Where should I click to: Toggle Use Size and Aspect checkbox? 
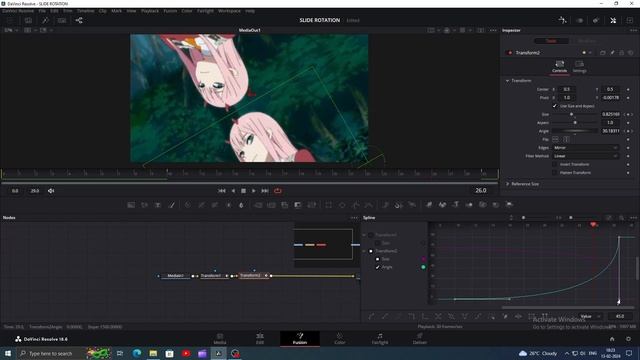555,106
